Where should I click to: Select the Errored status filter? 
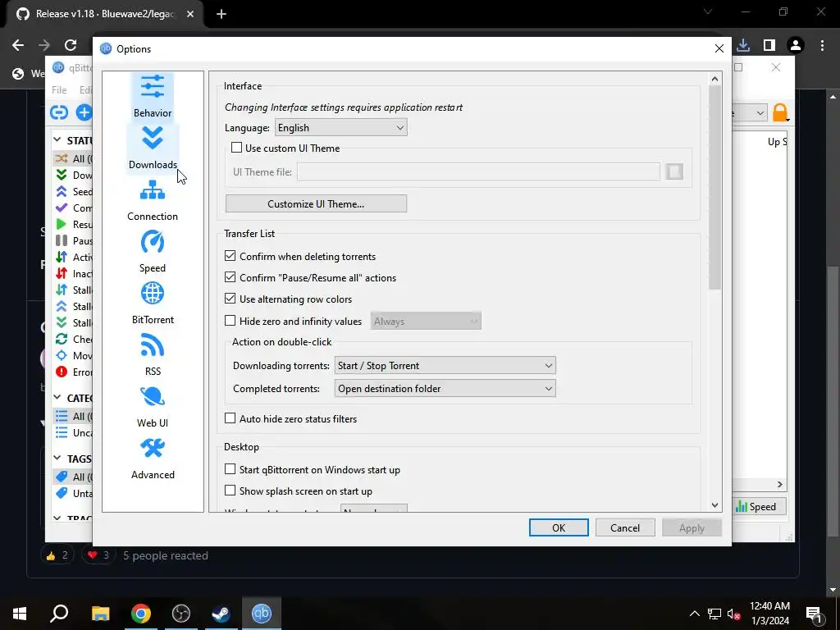point(73,372)
